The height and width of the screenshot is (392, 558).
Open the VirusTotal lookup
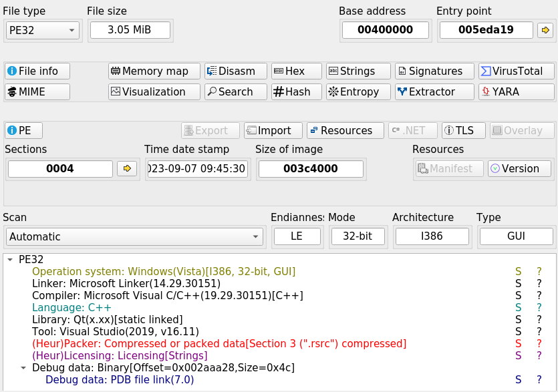click(517, 71)
